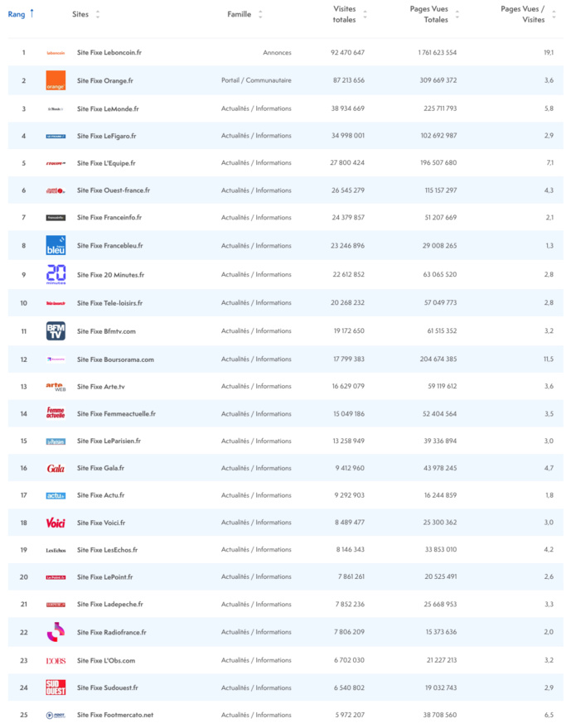Sort by the Visites totales arrows

point(365,15)
